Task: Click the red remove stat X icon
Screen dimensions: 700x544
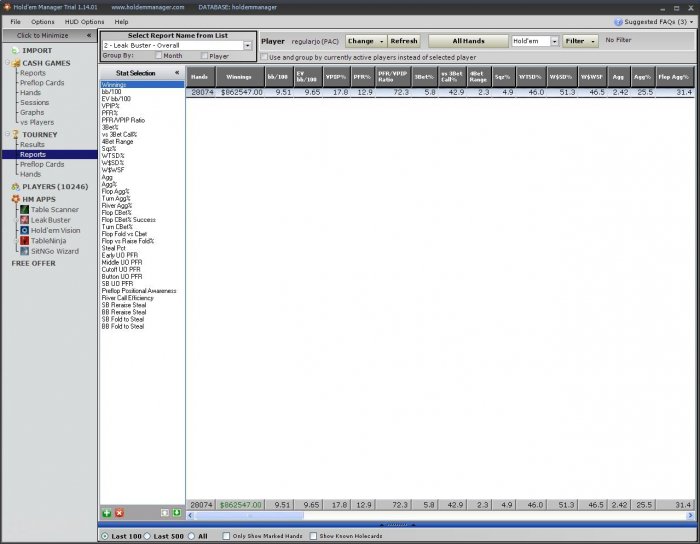Action: click(120, 513)
